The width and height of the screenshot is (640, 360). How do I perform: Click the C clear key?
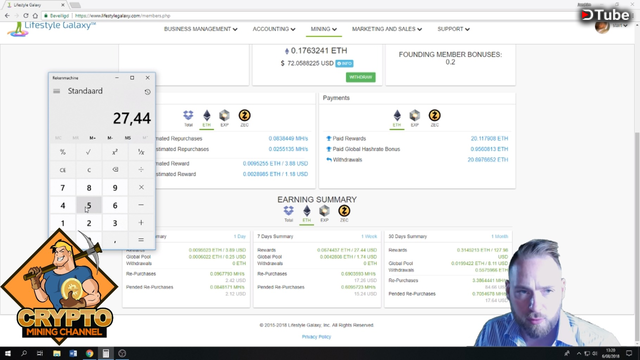pos(89,170)
